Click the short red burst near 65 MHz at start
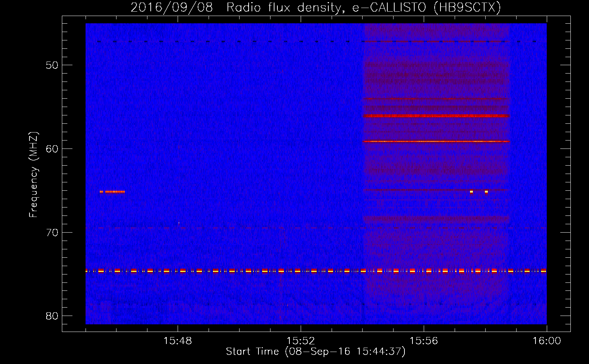Viewport: 589px width, 364px height. pyautogui.click(x=112, y=192)
